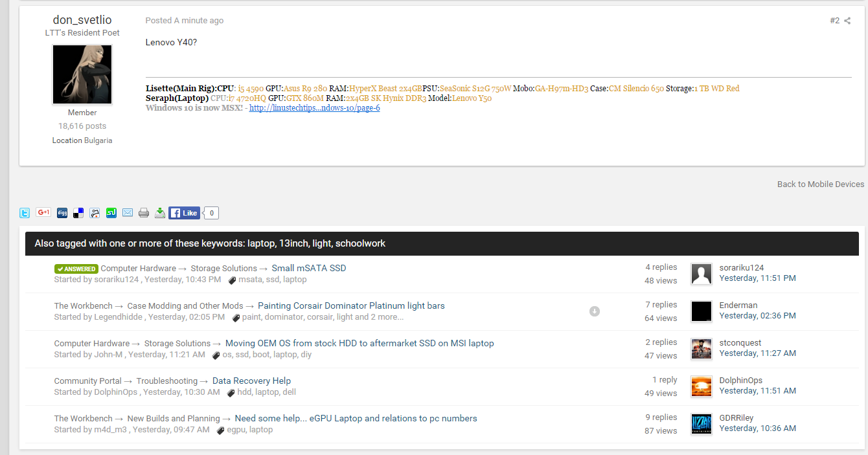
Task: Click the egpu tag under the eGPU thread
Action: 235,430
